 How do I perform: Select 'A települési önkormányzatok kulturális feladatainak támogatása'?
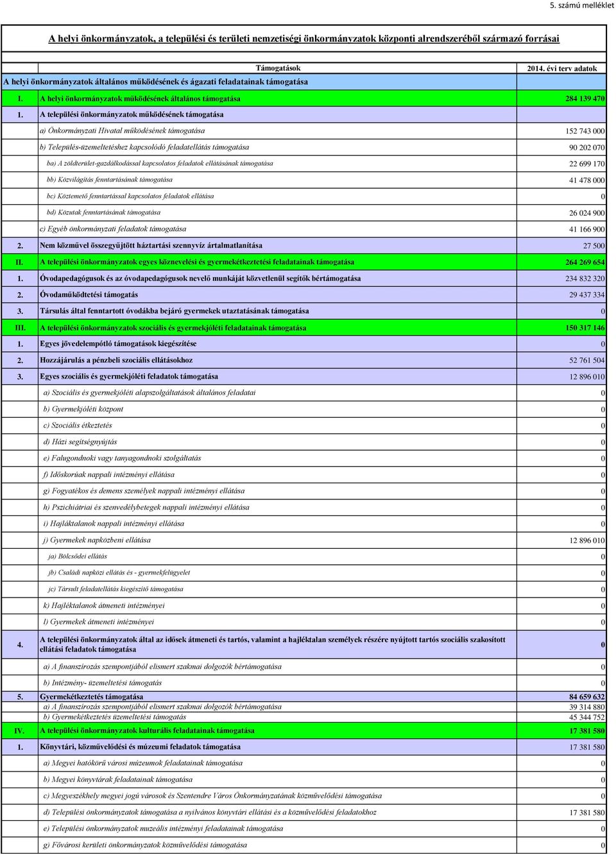click(147, 730)
